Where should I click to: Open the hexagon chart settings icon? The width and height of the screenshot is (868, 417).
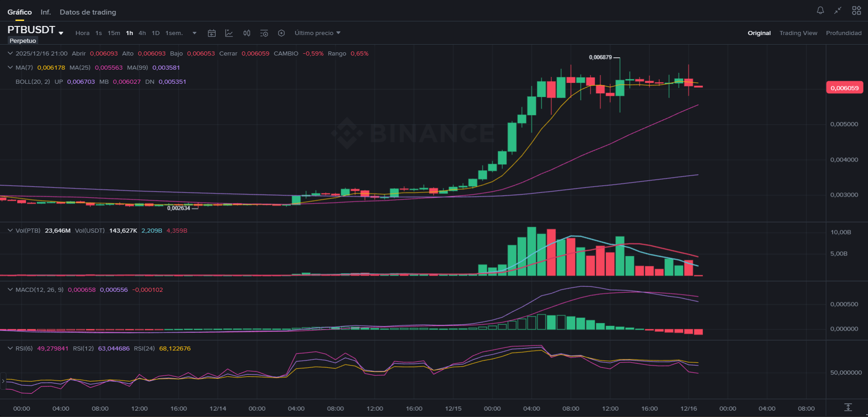pyautogui.click(x=282, y=33)
